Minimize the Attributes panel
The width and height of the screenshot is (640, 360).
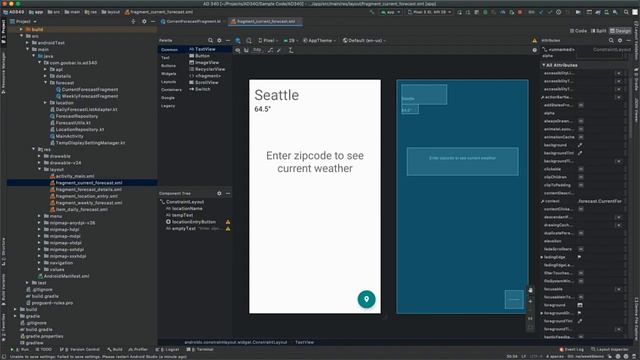pos(628,40)
